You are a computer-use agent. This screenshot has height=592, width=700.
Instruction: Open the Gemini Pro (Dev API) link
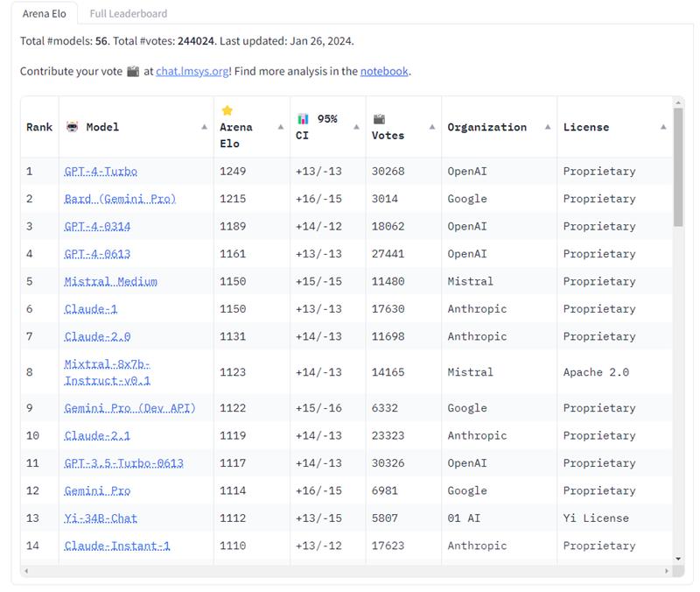pos(129,408)
